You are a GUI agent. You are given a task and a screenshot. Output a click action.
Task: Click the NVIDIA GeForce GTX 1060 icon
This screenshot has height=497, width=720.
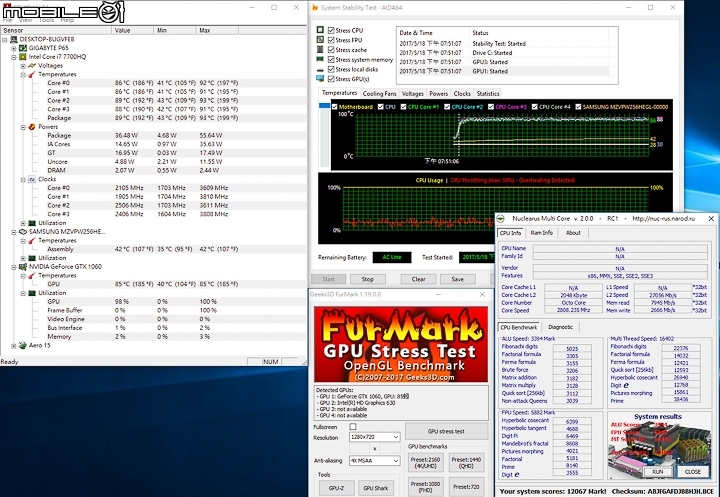point(22,266)
